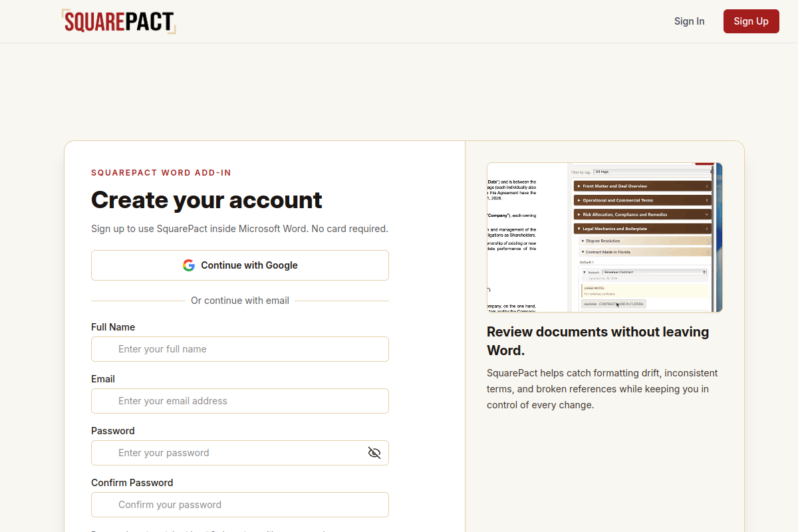Focus the Email address field
Screen dimensions: 798x532
pyautogui.click(x=240, y=401)
